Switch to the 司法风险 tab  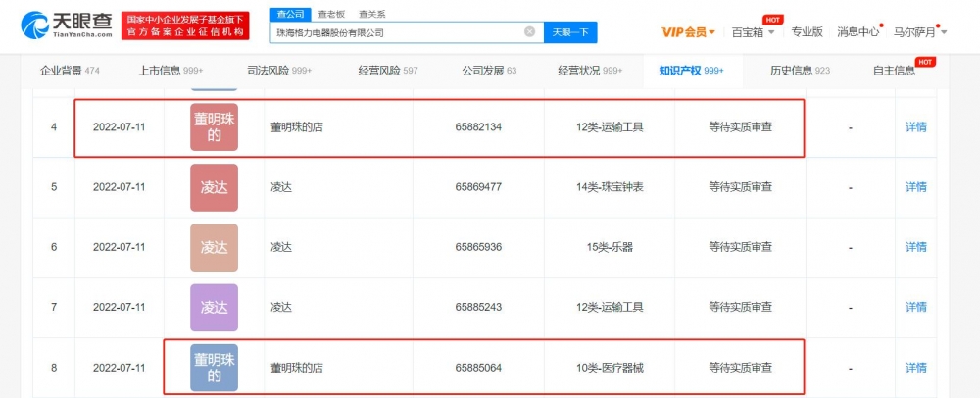click(279, 71)
